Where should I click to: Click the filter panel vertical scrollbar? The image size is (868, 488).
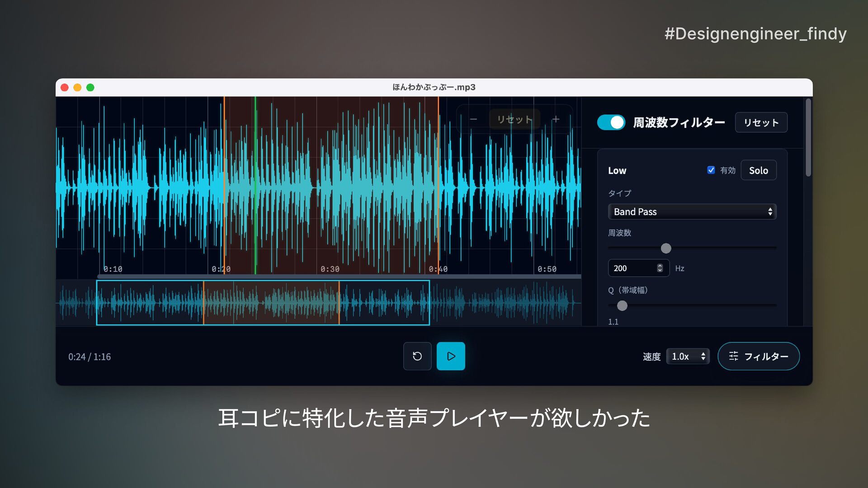coord(808,138)
